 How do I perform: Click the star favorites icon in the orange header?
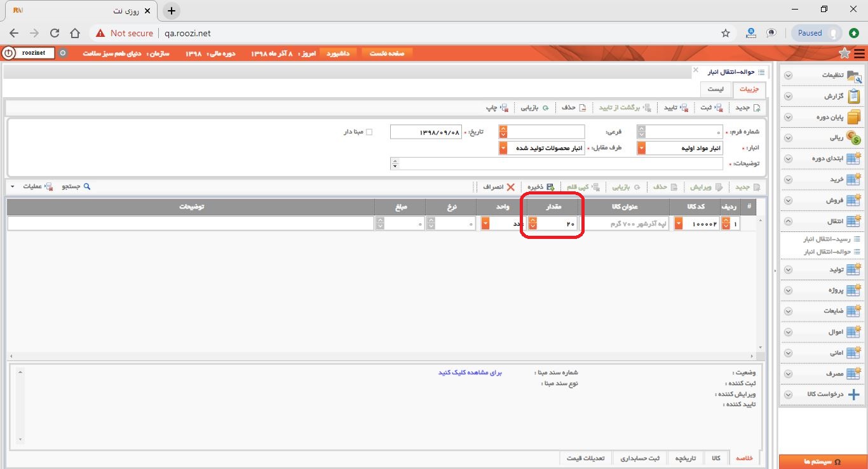[x=844, y=53]
